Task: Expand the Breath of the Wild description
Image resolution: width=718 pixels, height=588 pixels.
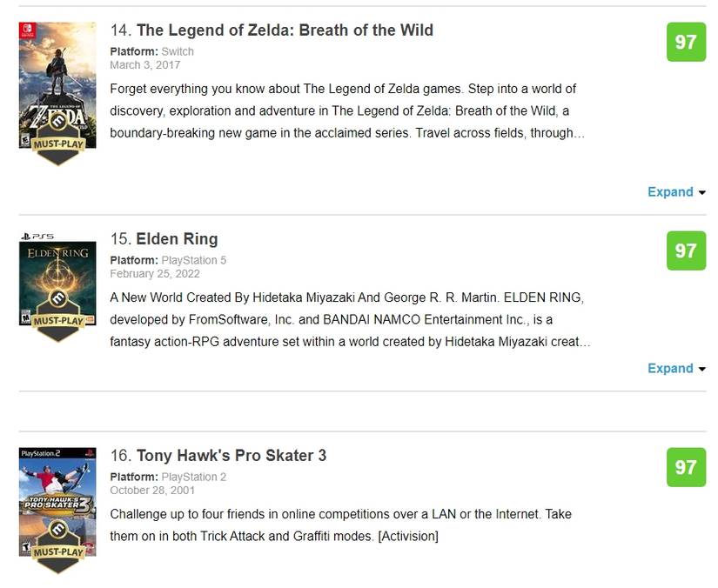Action: 670,191
